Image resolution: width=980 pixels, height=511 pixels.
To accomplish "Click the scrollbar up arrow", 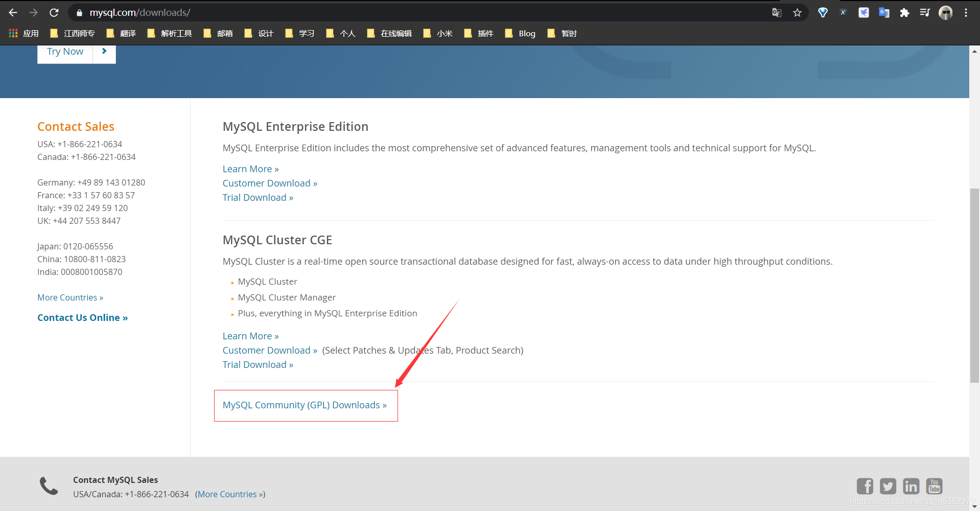I will (x=974, y=51).
